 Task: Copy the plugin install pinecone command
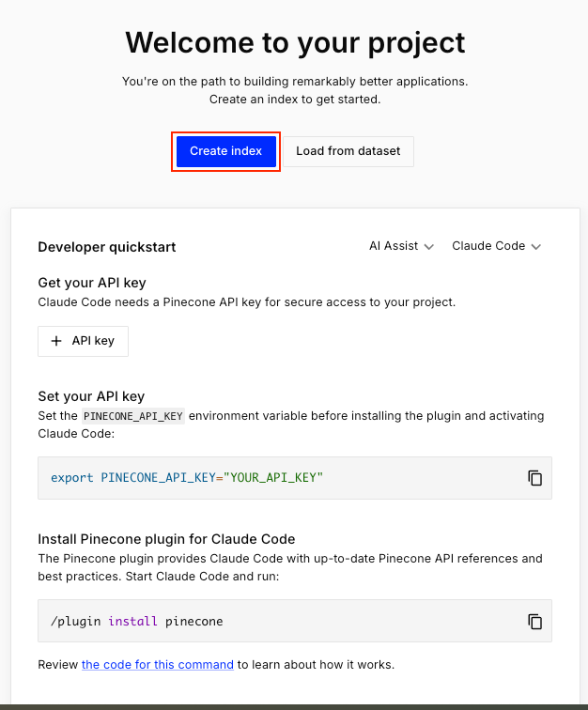535,621
